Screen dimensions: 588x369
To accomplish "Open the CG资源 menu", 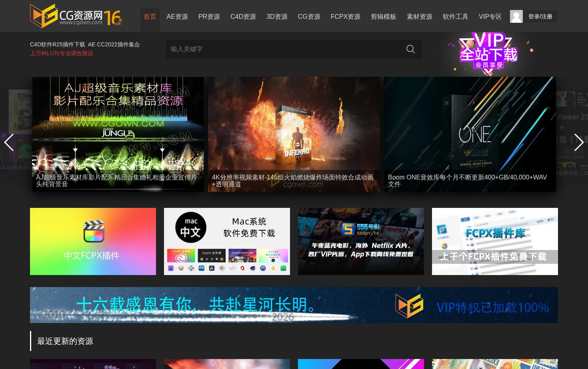I will 309,17.
